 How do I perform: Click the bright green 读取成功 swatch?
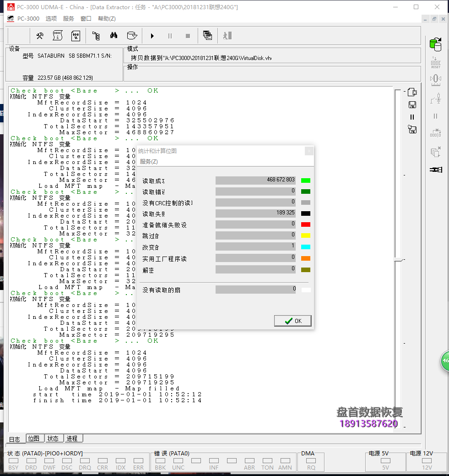click(305, 181)
